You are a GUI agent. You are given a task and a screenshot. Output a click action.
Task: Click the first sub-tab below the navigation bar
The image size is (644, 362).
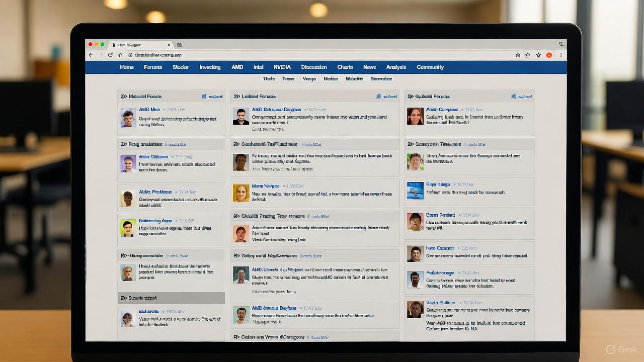(x=269, y=79)
